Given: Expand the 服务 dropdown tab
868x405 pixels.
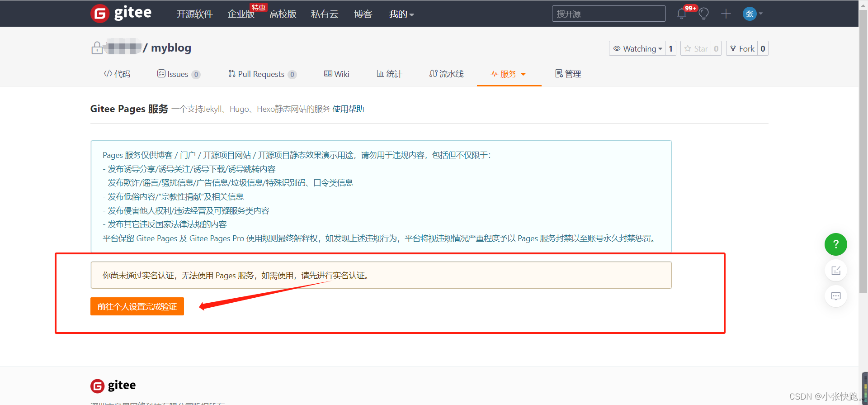Looking at the screenshot, I should (509, 74).
